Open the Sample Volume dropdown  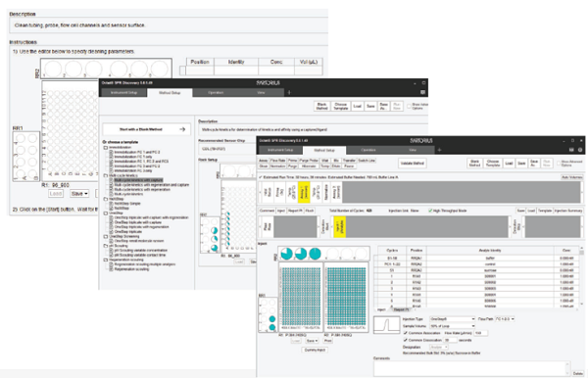(452, 326)
